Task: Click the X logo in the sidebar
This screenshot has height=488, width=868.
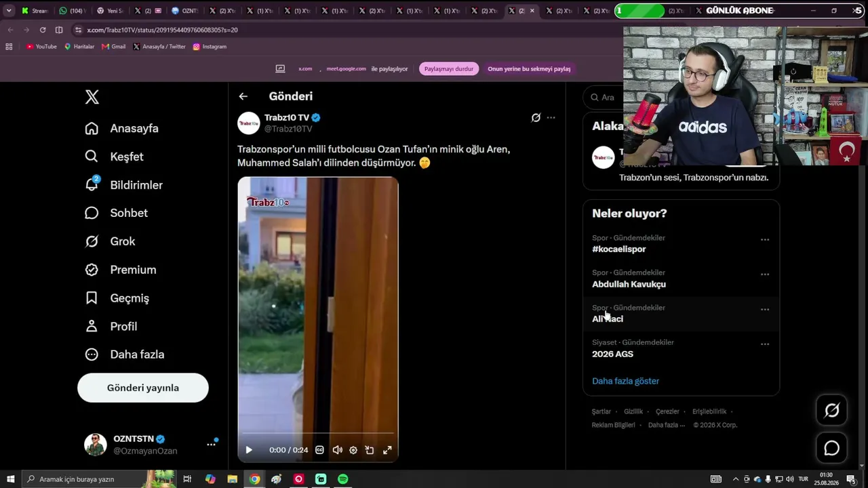Action: coord(92,97)
